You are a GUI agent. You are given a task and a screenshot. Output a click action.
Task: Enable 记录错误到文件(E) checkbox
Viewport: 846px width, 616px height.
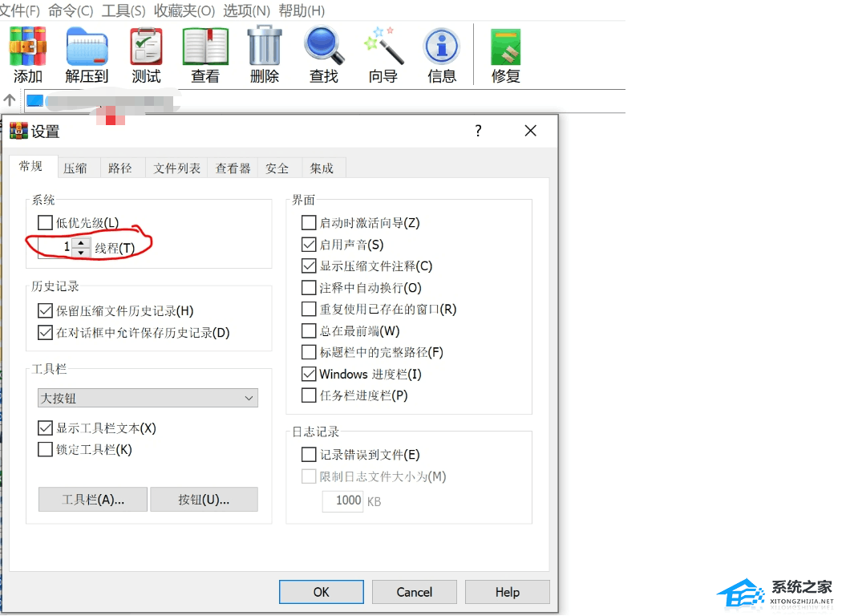tap(309, 455)
